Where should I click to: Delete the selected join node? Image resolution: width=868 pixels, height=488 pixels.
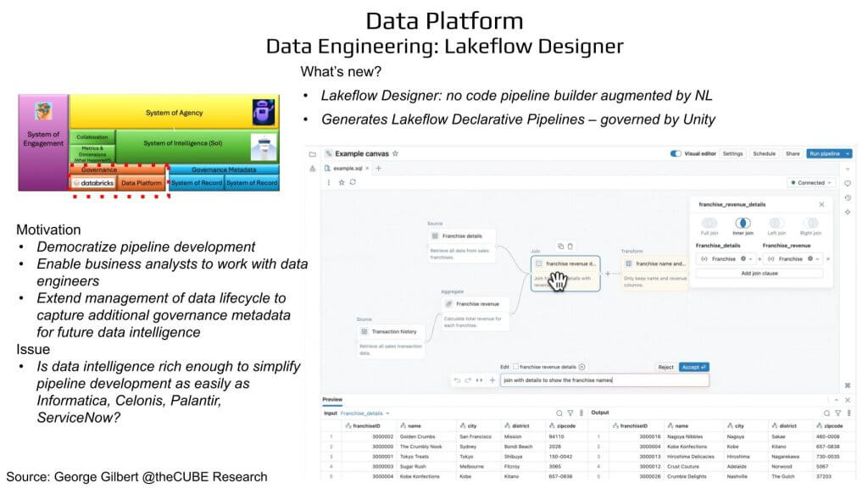(570, 247)
